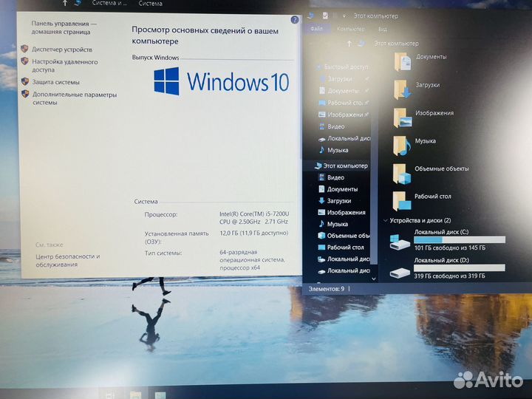Open the Музыка folder icon in main pane
The height and width of the screenshot is (399, 532).
pyautogui.click(x=402, y=146)
